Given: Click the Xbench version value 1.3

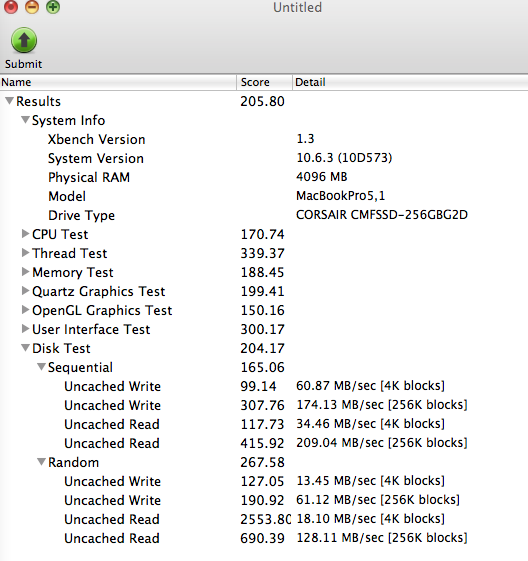Looking at the screenshot, I should pyautogui.click(x=305, y=139).
